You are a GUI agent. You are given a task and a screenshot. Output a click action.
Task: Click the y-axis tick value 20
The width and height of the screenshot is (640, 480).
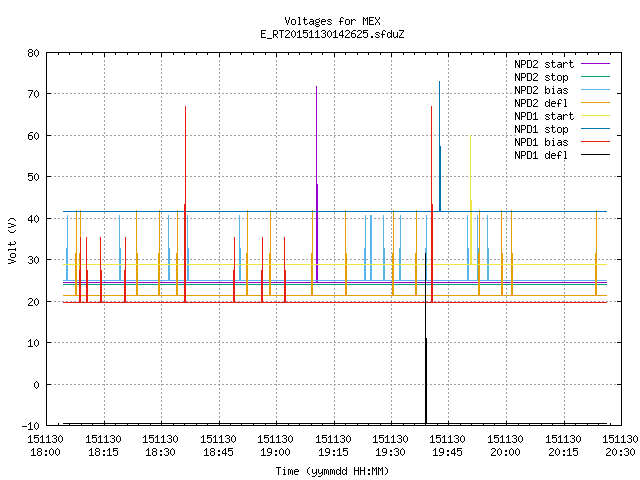click(33, 302)
